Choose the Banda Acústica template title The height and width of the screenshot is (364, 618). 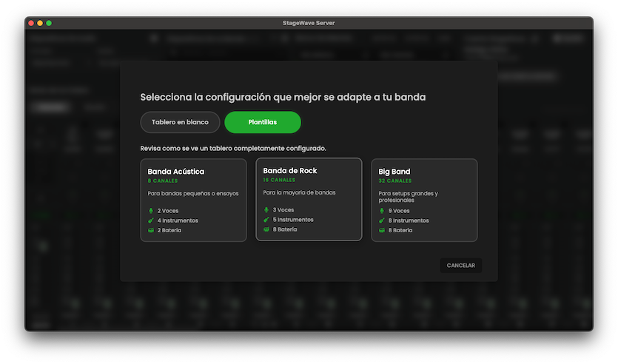coord(176,172)
